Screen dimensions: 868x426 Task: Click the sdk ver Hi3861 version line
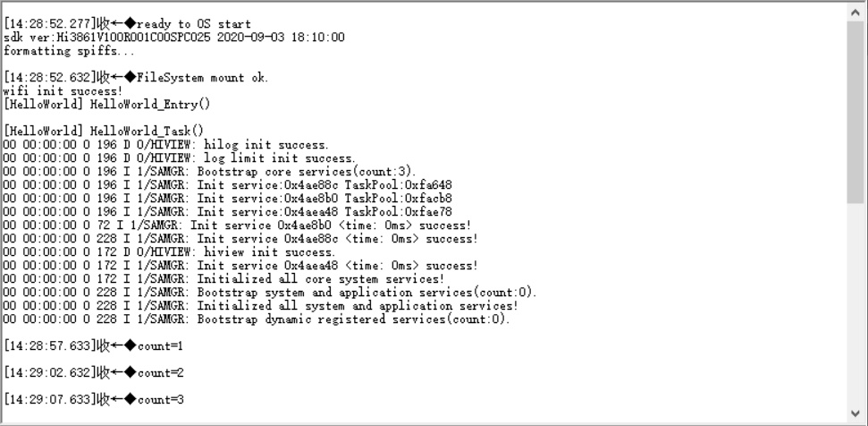(x=173, y=38)
